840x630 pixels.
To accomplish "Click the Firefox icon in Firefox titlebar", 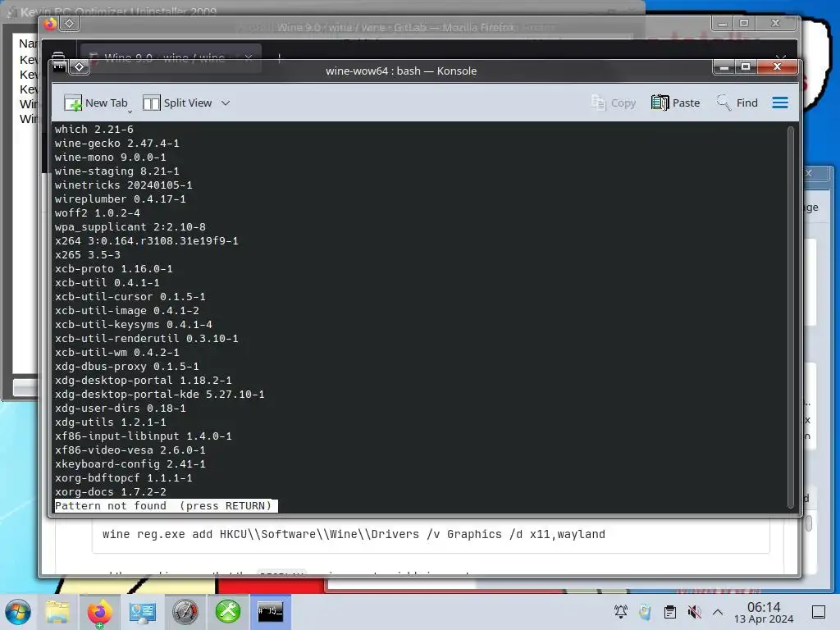I will [50, 24].
